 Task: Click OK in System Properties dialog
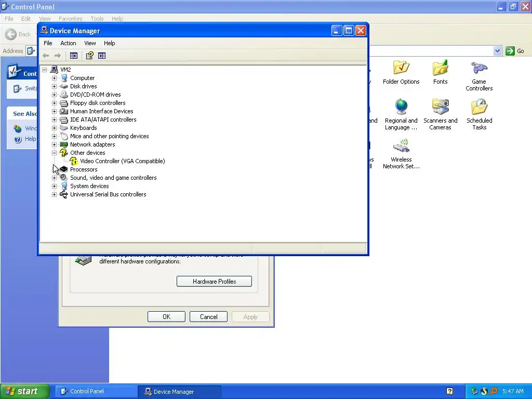(166, 316)
